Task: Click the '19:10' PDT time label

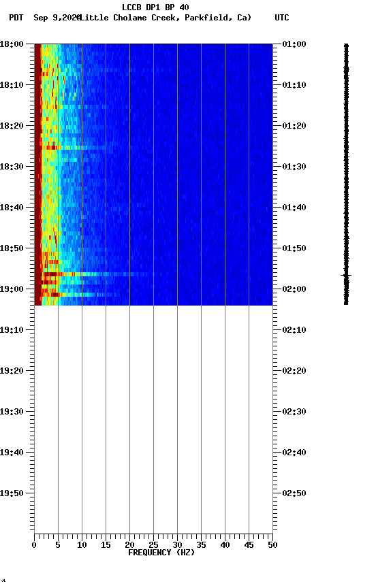Action: coord(12,330)
